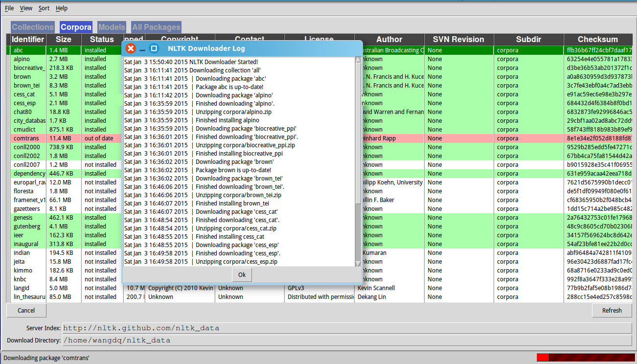Open the Sort menu
The height and width of the screenshot is (364, 637).
pos(44,8)
